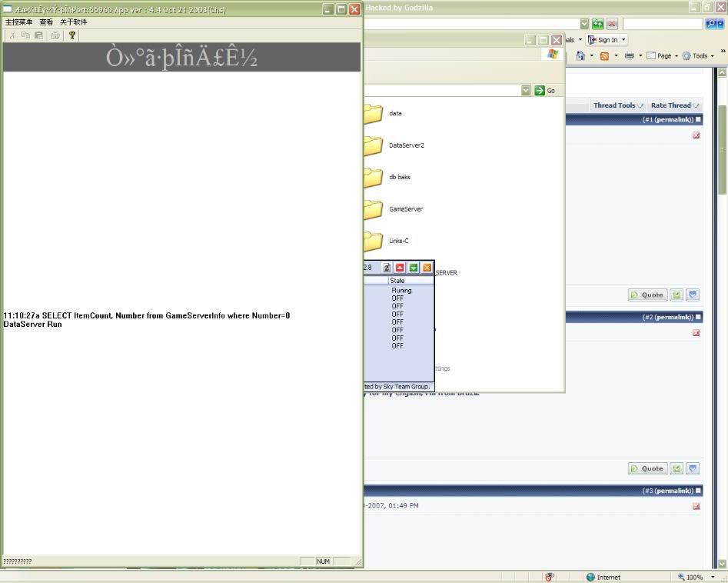Tick the checkbox next to #1 permalink
The width and height of the screenshot is (728, 583).
click(698, 120)
